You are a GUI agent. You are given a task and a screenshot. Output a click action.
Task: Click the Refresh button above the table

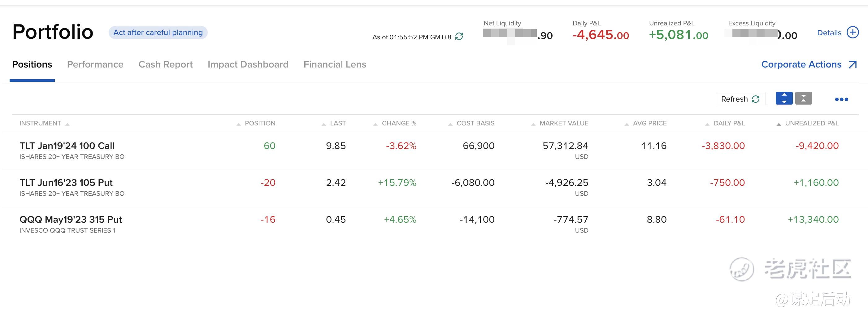(x=740, y=99)
